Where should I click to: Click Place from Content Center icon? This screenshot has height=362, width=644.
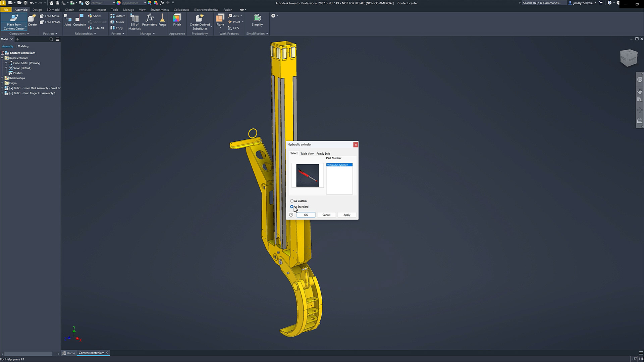coord(14,22)
